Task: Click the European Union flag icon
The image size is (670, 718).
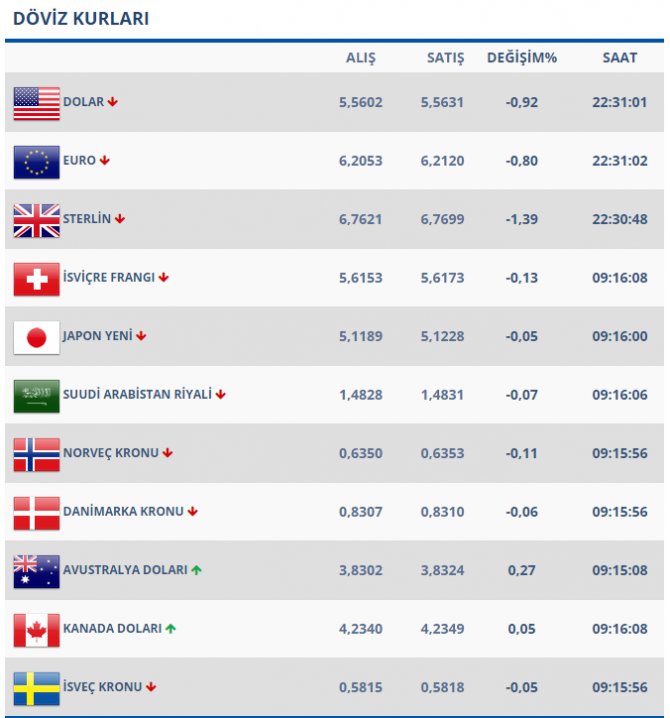Action: point(36,161)
